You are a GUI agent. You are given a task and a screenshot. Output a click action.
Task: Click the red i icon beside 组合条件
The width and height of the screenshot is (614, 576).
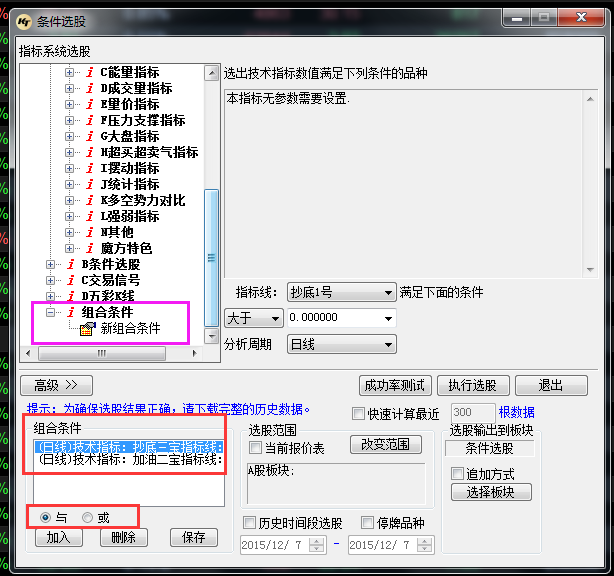point(70,313)
